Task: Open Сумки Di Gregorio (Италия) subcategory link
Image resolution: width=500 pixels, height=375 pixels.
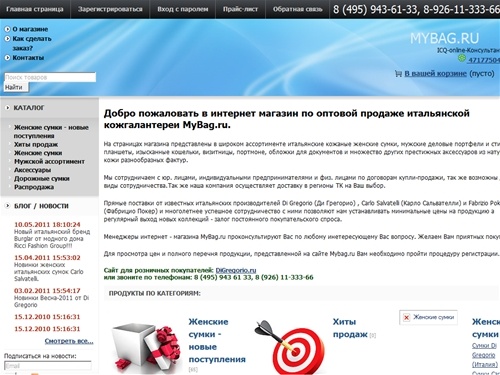Action: pos(485,355)
